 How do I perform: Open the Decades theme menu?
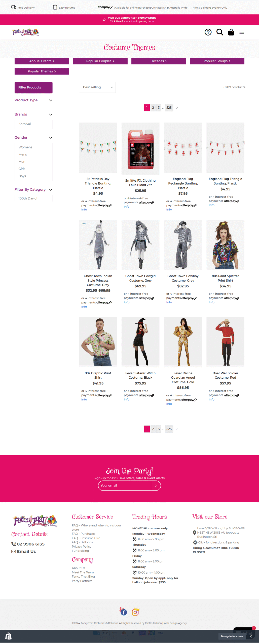tap(159, 61)
